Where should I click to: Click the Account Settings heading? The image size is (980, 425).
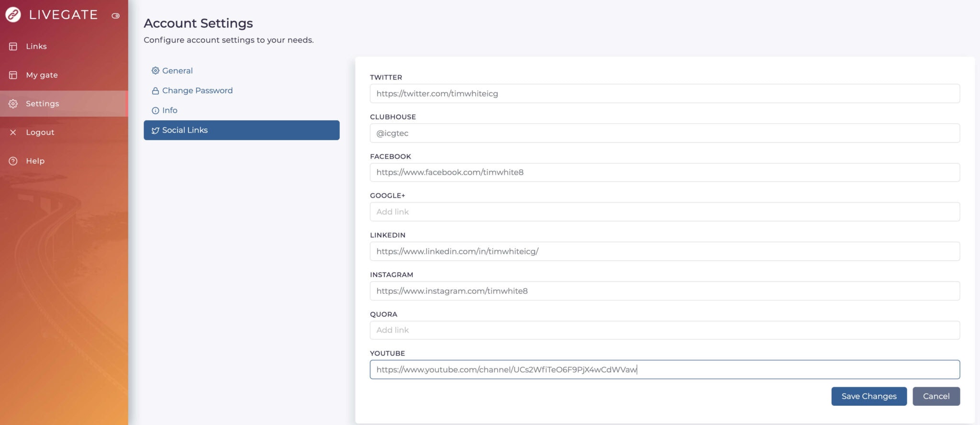[x=198, y=23]
